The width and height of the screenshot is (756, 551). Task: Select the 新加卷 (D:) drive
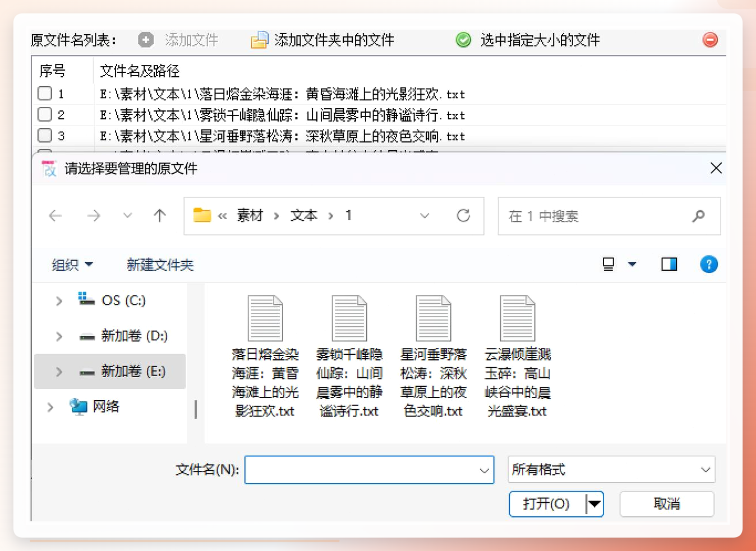tap(123, 336)
